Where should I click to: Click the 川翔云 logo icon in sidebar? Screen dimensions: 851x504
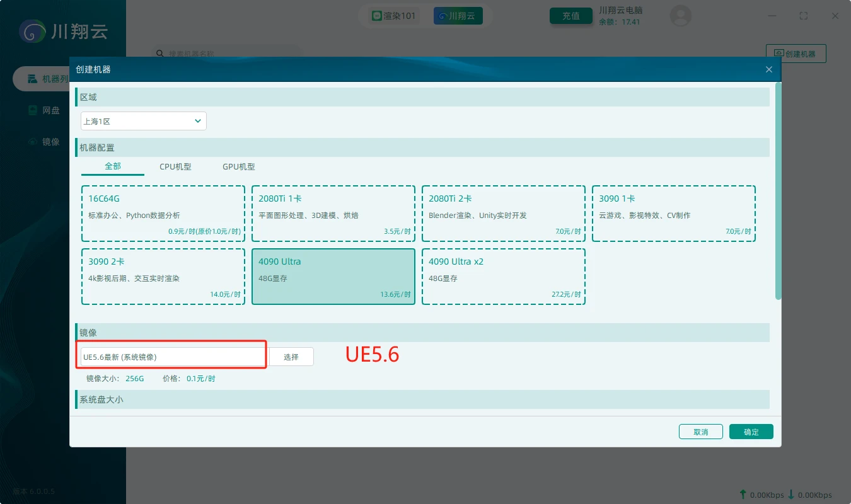click(32, 31)
